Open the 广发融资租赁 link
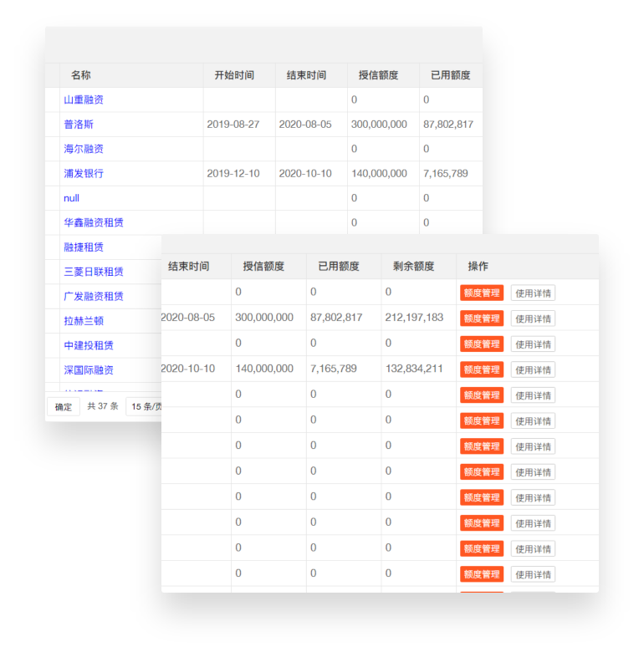 coord(94,297)
